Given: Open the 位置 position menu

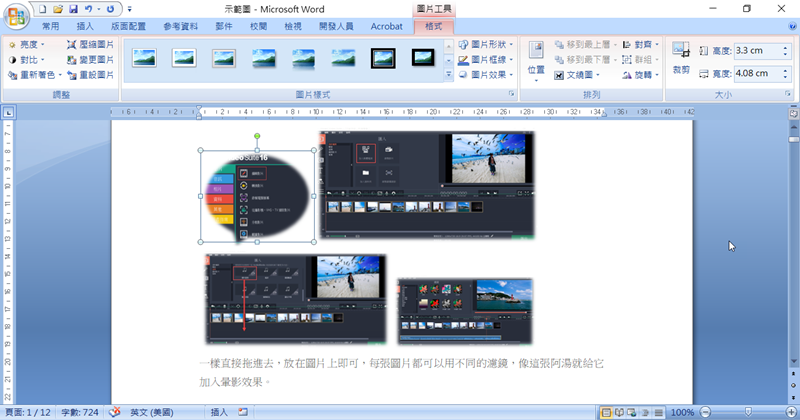Looking at the screenshot, I should tap(536, 61).
